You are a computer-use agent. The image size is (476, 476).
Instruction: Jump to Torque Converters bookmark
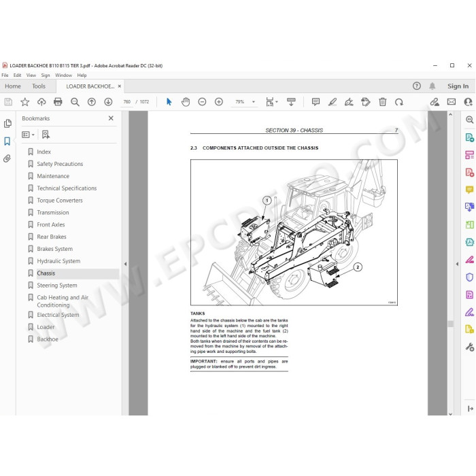pos(60,201)
